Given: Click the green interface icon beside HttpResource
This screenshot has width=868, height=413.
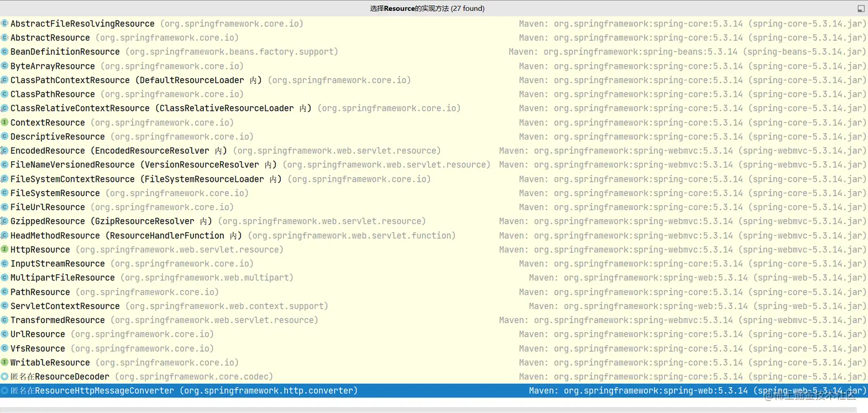Looking at the screenshot, I should [x=5, y=250].
